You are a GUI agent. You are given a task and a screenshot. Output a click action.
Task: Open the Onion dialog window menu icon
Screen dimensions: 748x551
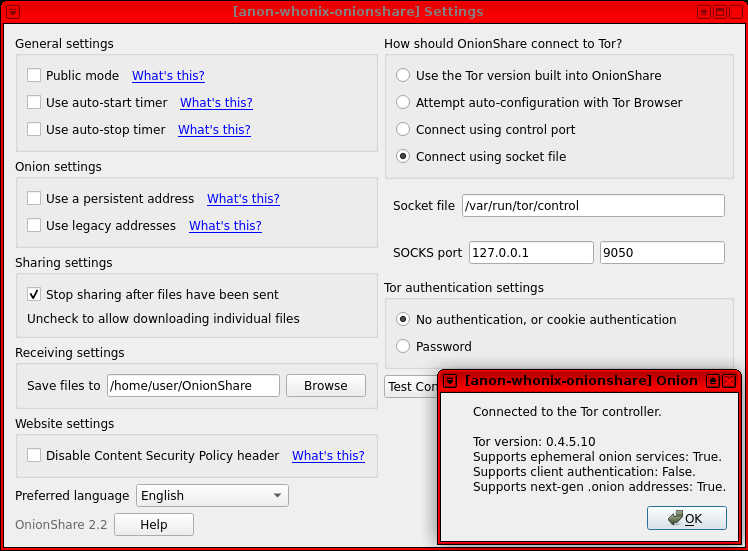pos(451,381)
